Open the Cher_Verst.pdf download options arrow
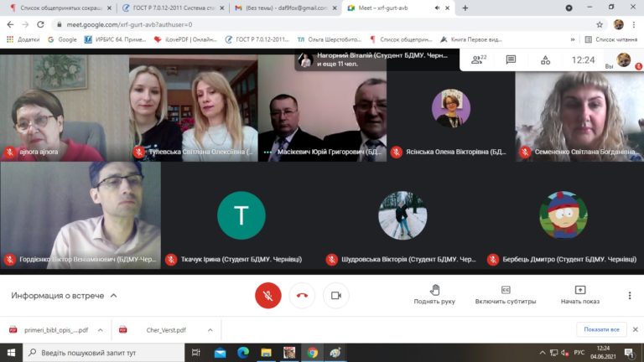 click(209, 330)
